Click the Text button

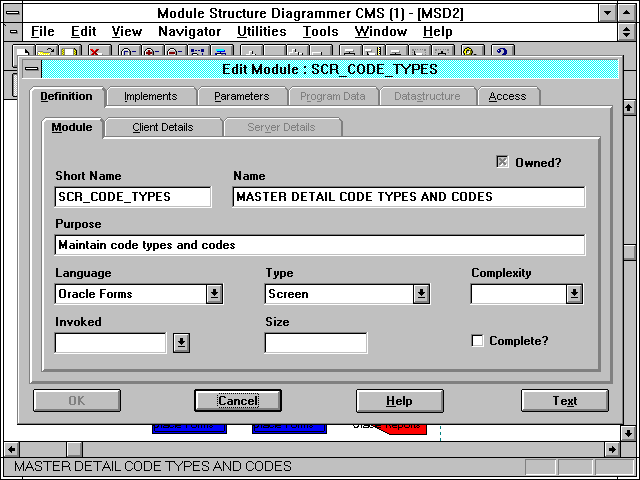click(x=564, y=401)
